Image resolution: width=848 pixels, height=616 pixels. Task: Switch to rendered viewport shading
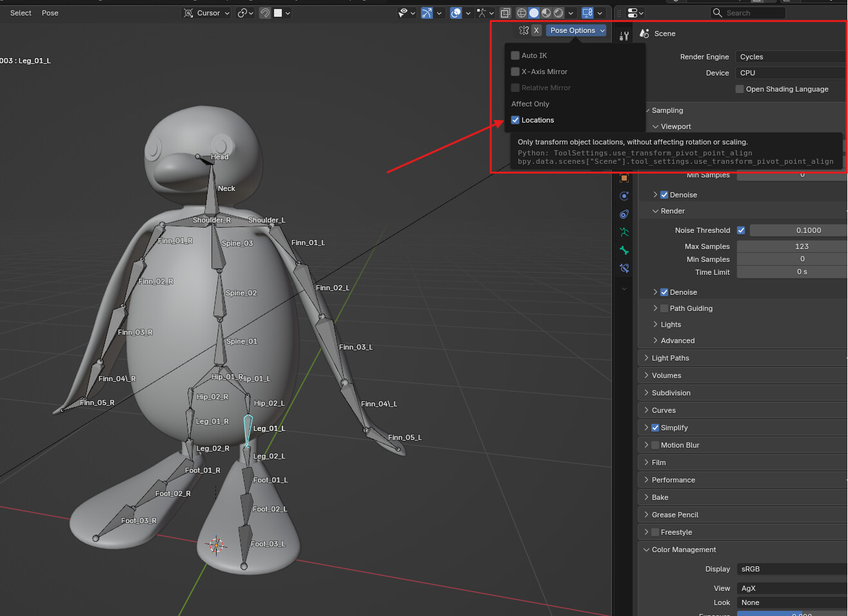click(x=558, y=13)
